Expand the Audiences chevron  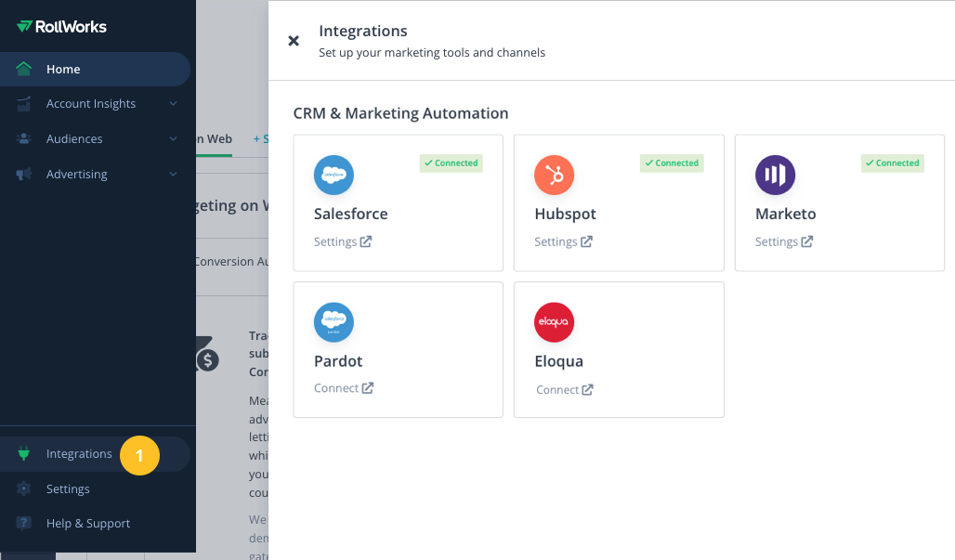[173, 138]
